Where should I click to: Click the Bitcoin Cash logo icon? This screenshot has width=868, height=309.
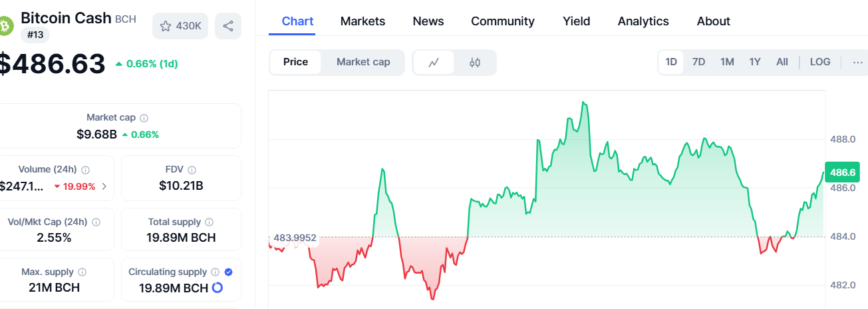click(5, 26)
